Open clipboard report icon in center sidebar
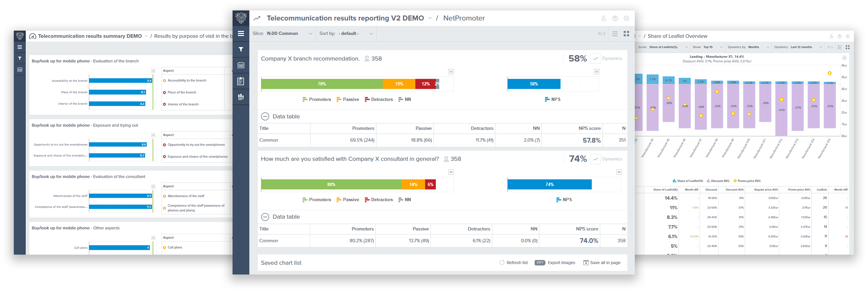Screen dimensions: 868x292 click(241, 81)
